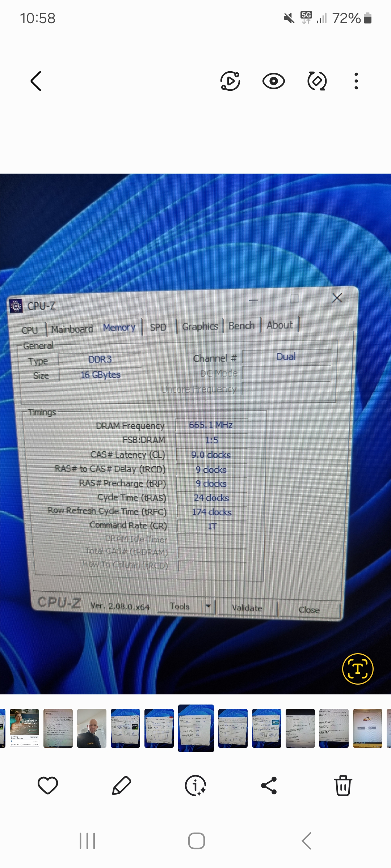Open the three-dot more options menu
391x868 pixels.
coord(356,81)
